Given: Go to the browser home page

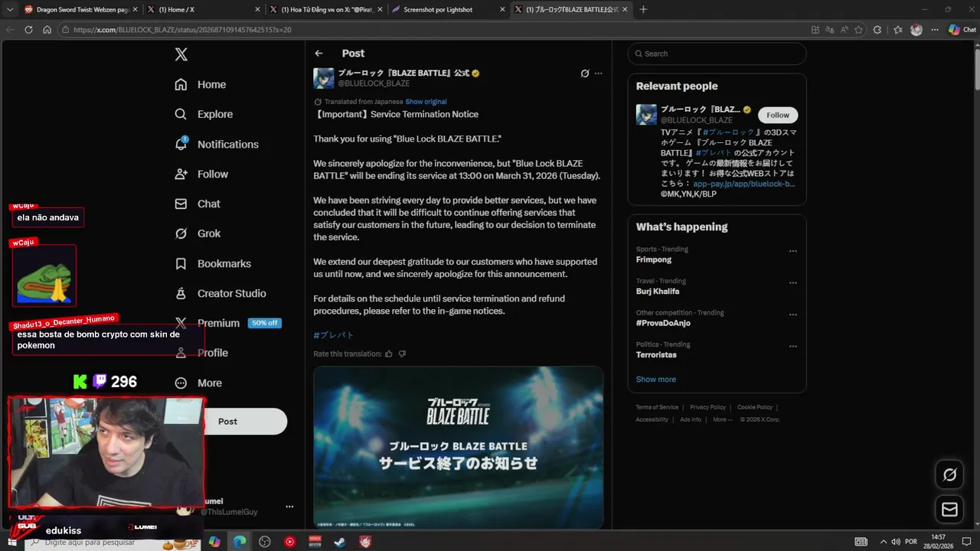Looking at the screenshot, I should (x=47, y=30).
